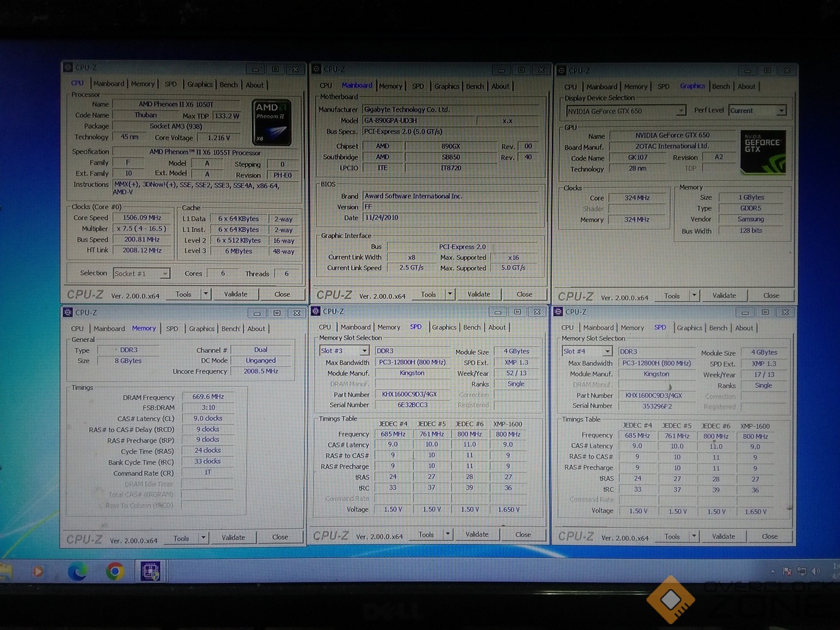Click the GPU Code Name GK107 value
This screenshot has width=840, height=630.
[x=638, y=157]
